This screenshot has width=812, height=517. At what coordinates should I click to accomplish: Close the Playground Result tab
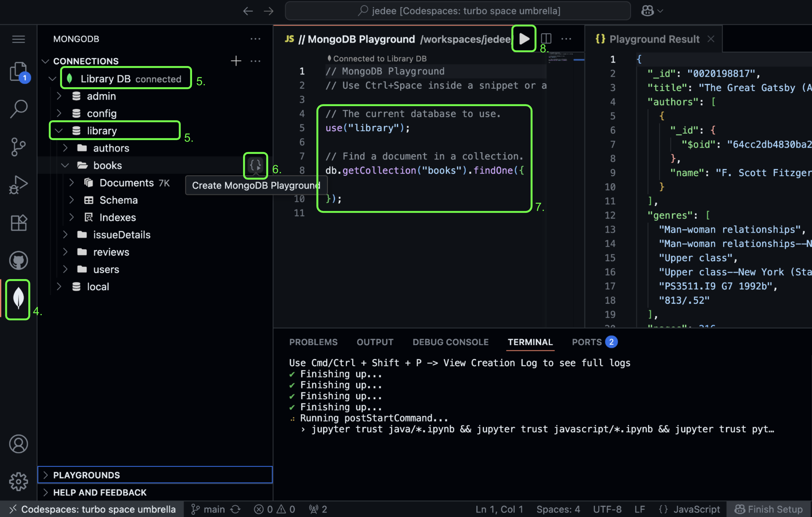pos(711,39)
